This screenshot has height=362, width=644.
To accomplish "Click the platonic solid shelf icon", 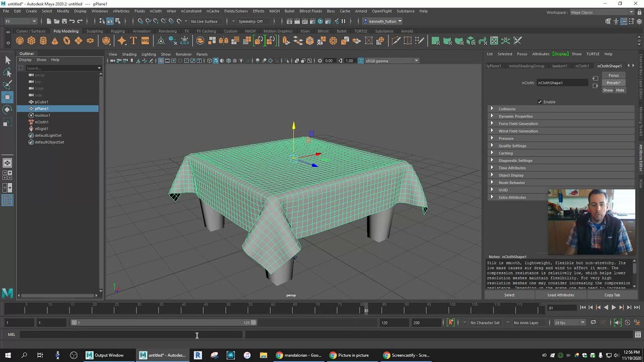I will click(106, 41).
